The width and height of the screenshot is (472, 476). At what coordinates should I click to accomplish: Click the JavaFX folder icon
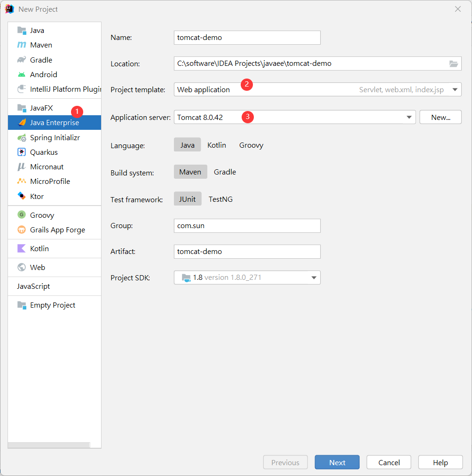click(22, 108)
